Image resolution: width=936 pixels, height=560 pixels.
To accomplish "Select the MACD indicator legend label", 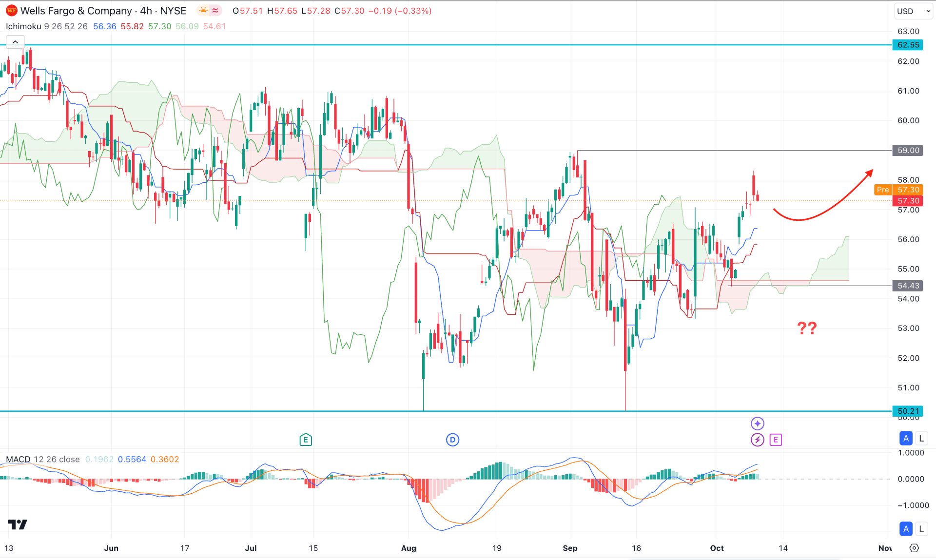I will click(18, 459).
